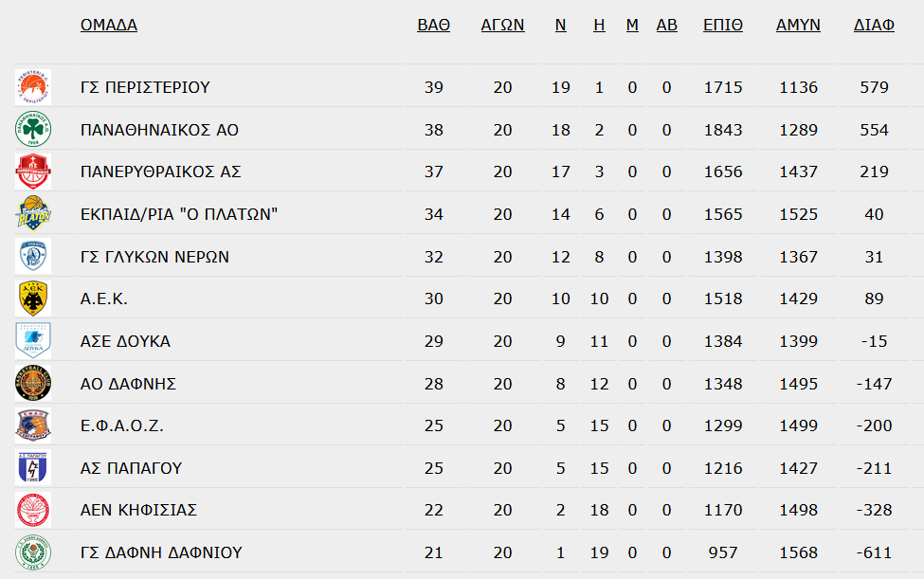
Task: Click the ΓΣ ΔΑΦΝΗ ΔΑΦΝΙΟΥ logo
Action: (x=33, y=552)
